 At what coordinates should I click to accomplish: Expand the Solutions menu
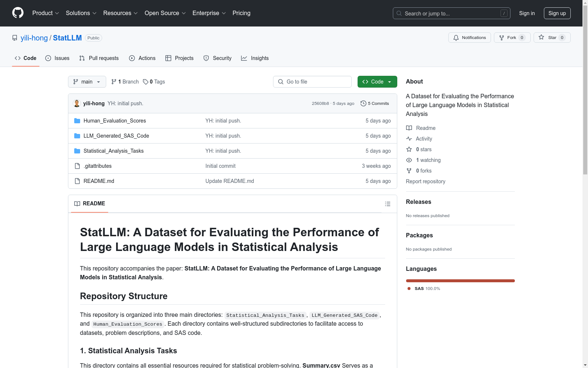tap(81, 13)
